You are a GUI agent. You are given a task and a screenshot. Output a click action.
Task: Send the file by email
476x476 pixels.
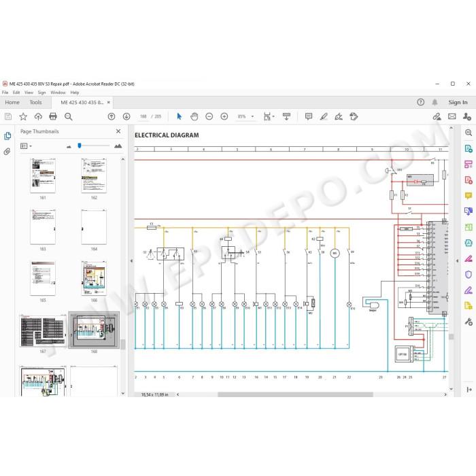click(452, 116)
